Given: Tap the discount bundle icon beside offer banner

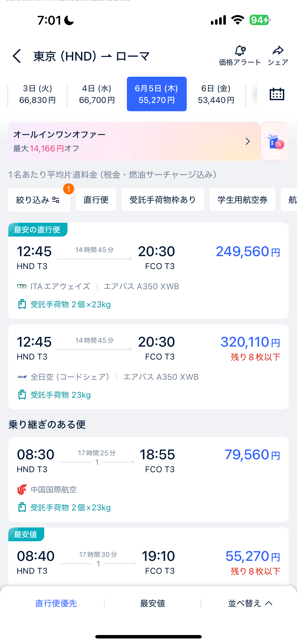Looking at the screenshot, I should 274,141.
